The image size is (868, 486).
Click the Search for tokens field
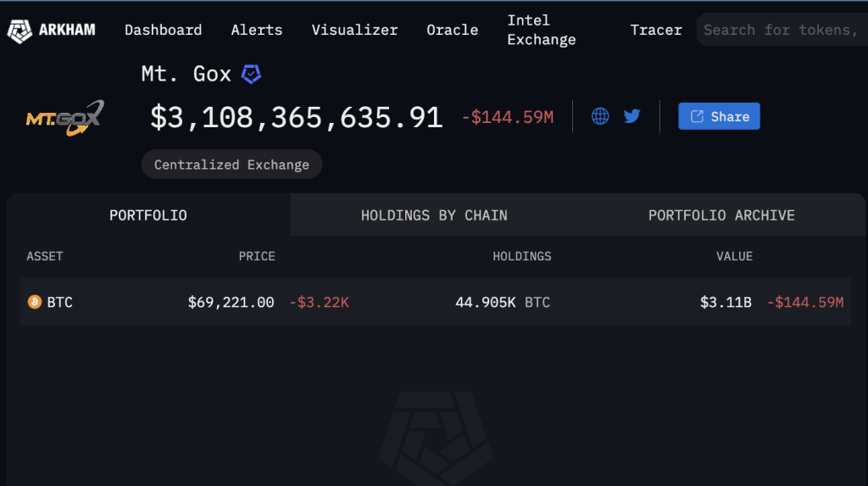[x=780, y=30]
